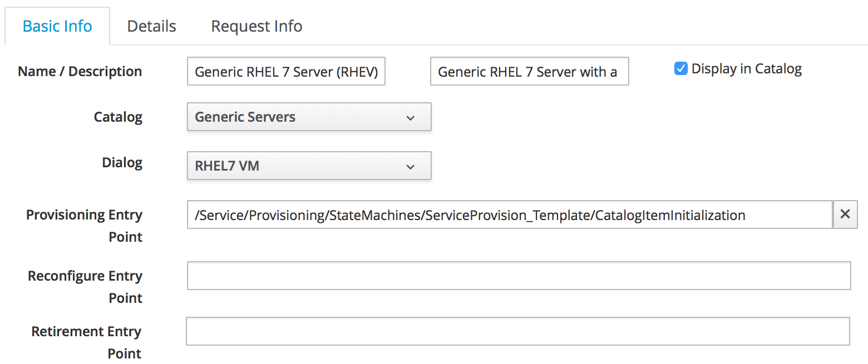This screenshot has width=868, height=364.
Task: Select the Provisioning Entry Point path field
Action: coord(509,215)
